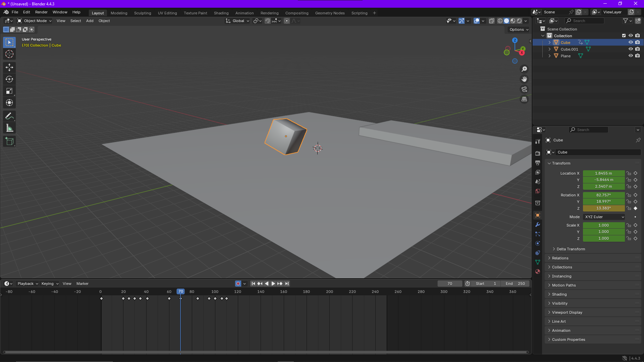
Task: Click the Scale Y value field
Action: click(603, 232)
